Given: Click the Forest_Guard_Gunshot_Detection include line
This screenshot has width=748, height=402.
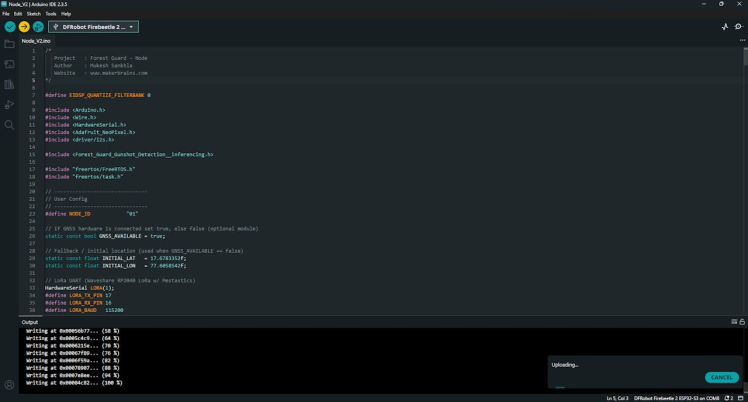Looking at the screenshot, I should pos(129,155).
